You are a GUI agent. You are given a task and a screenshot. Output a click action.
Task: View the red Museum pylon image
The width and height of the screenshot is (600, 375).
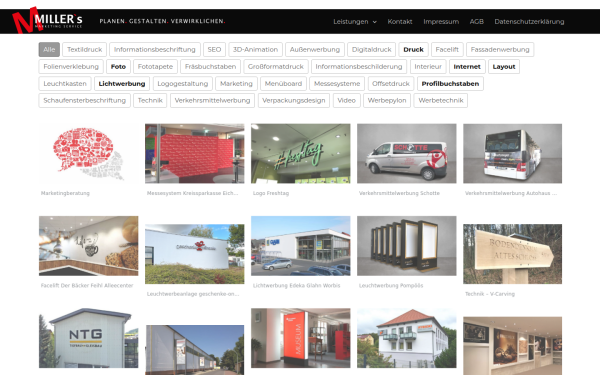[300, 338]
